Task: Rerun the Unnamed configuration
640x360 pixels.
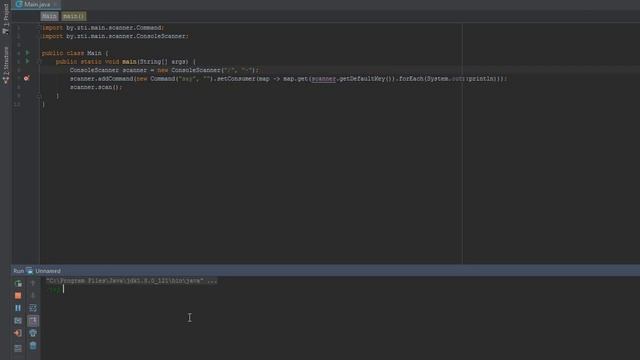Action: coord(18,283)
